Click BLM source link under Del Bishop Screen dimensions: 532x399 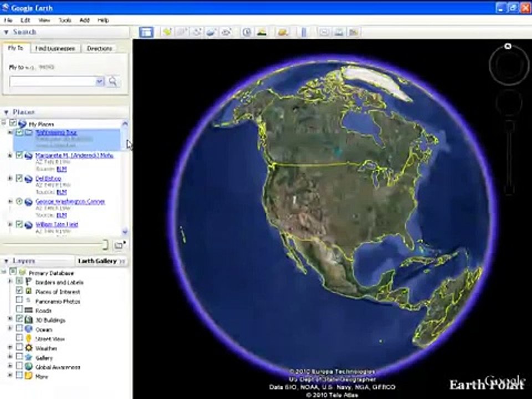62,192
